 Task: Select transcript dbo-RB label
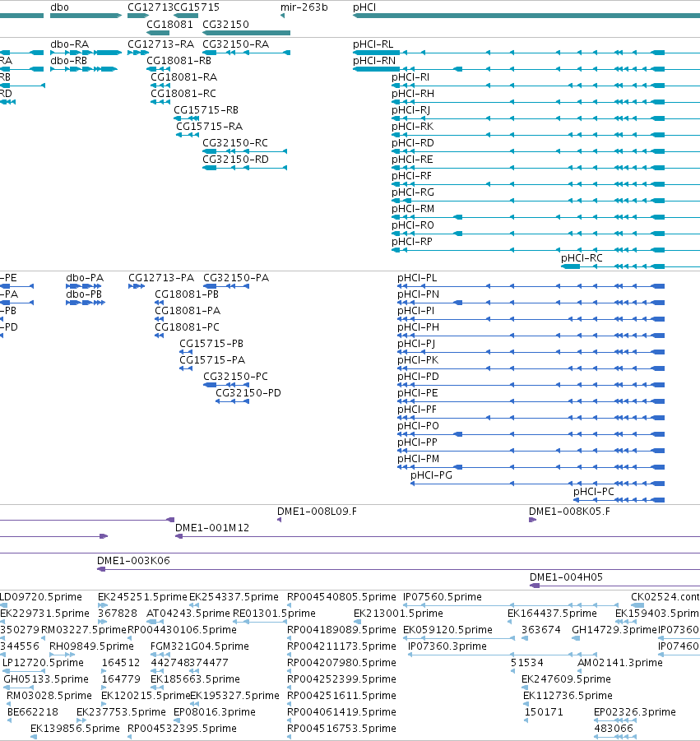coord(68,61)
